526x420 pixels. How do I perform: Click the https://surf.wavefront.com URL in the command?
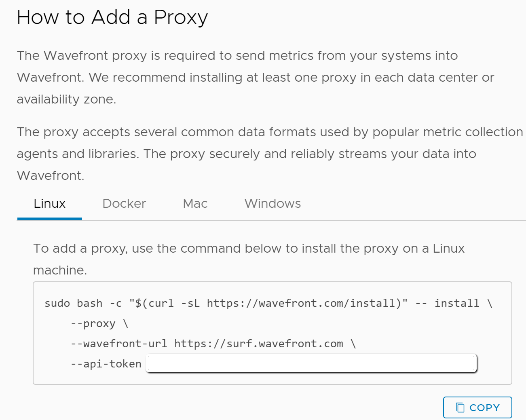click(x=259, y=344)
